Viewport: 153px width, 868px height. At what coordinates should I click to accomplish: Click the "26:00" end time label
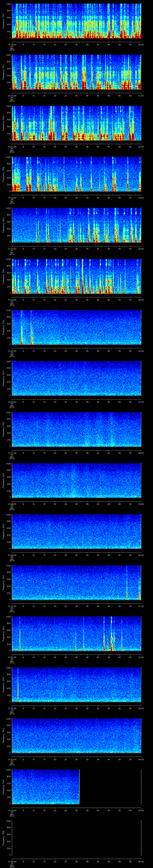(x=141, y=351)
